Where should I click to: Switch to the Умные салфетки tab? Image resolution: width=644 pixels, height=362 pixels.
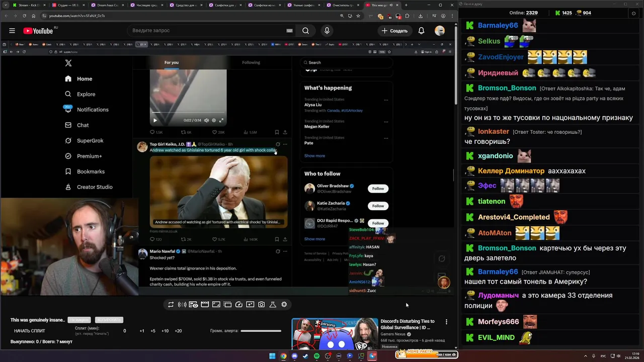point(304,5)
